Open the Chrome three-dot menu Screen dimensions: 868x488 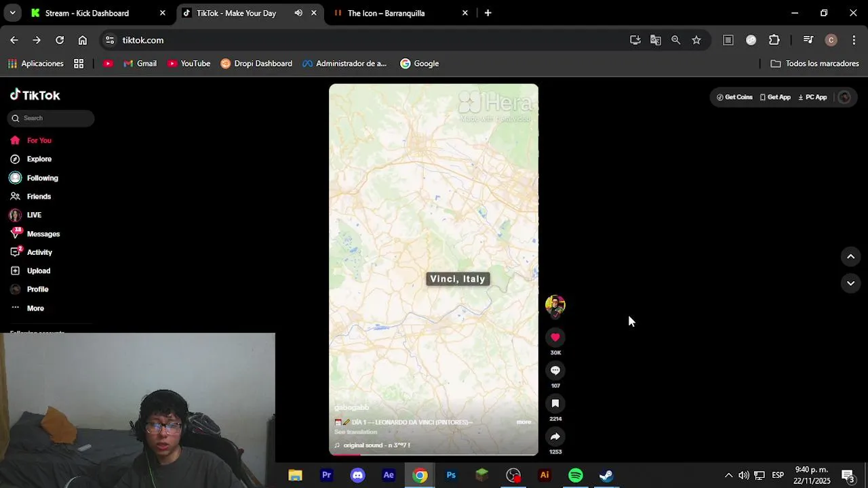click(x=853, y=40)
